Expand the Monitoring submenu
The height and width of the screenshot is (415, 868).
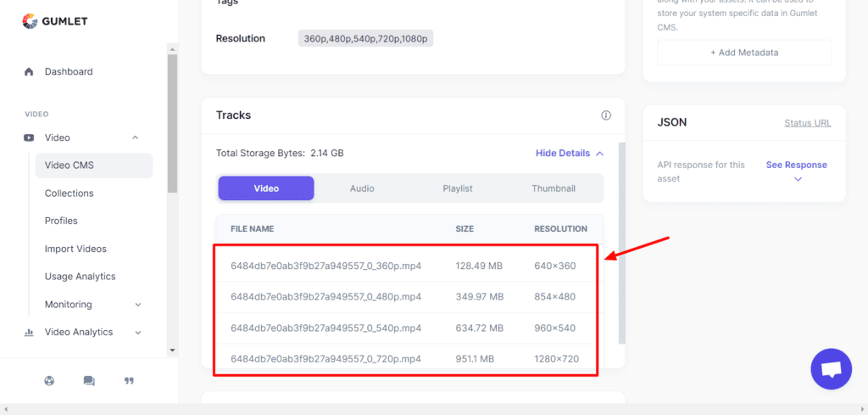[138, 305]
